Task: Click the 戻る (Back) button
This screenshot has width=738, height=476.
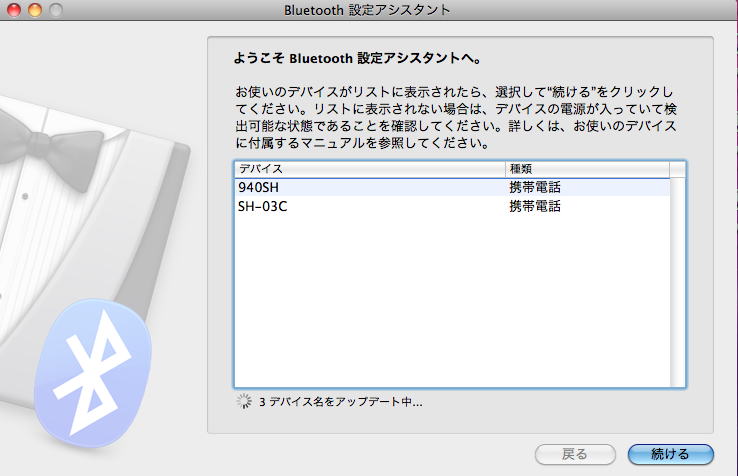Action: click(x=575, y=454)
